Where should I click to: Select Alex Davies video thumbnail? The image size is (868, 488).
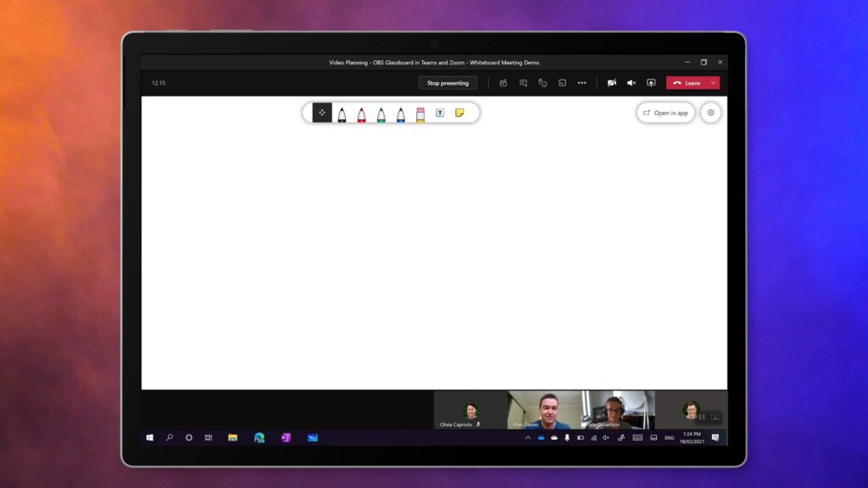[x=544, y=409]
